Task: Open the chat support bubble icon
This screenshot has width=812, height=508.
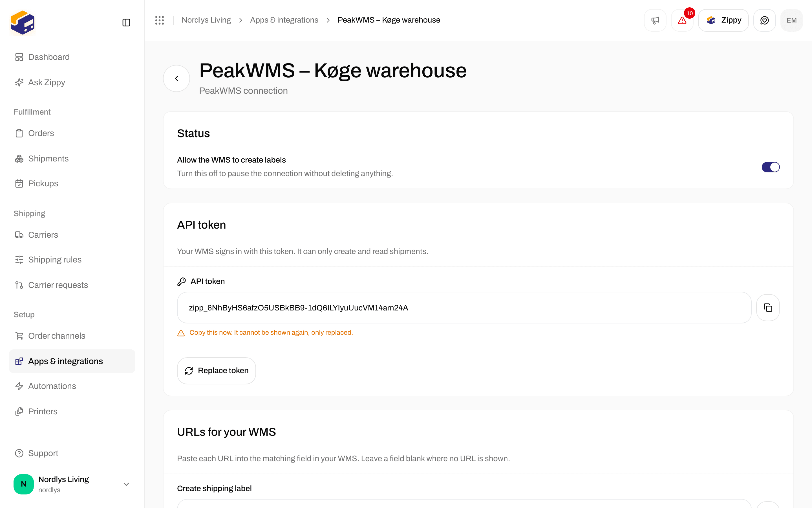Action: click(x=764, y=20)
